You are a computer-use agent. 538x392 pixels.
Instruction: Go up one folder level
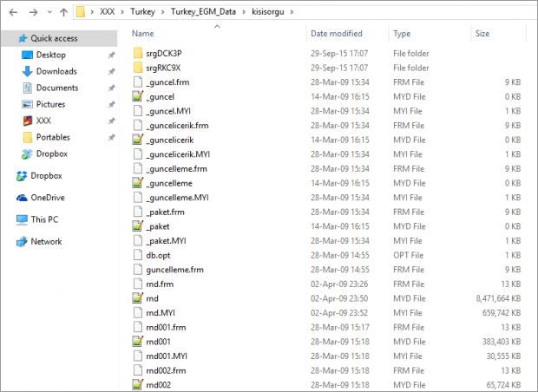pyautogui.click(x=63, y=13)
